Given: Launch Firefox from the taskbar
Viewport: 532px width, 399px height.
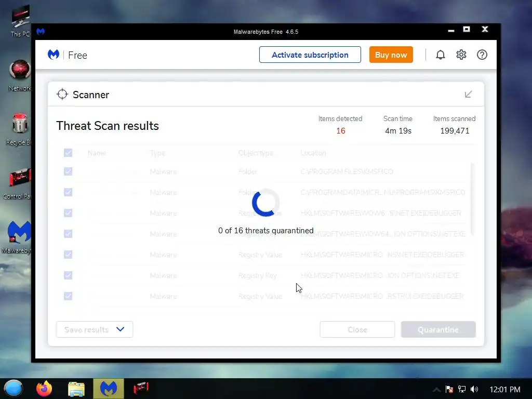Looking at the screenshot, I should pyautogui.click(x=44, y=389).
